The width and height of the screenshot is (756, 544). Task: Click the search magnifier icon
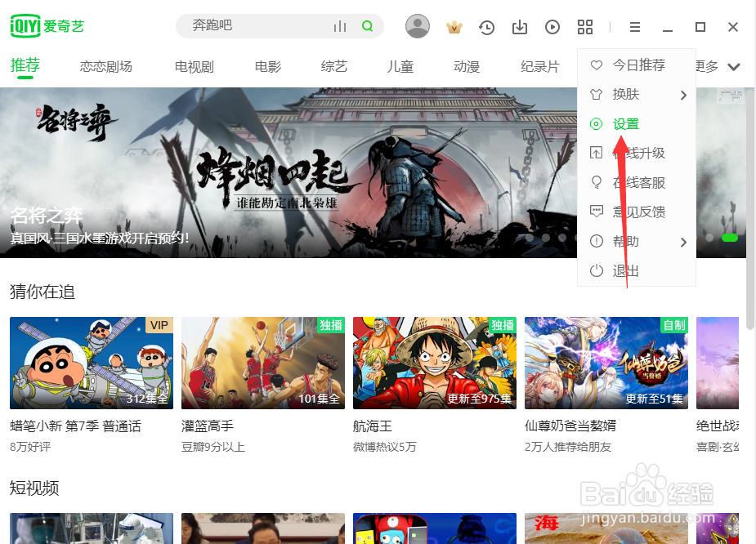click(368, 26)
